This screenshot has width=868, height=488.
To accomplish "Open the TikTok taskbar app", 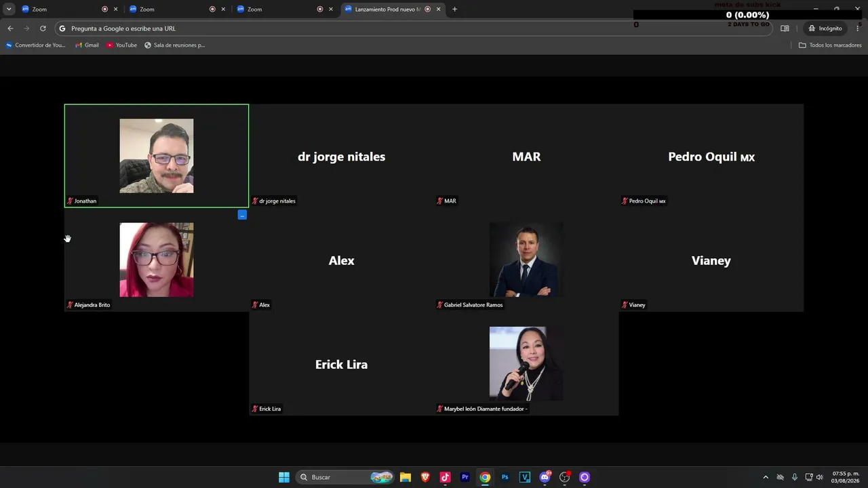I will [x=445, y=477].
